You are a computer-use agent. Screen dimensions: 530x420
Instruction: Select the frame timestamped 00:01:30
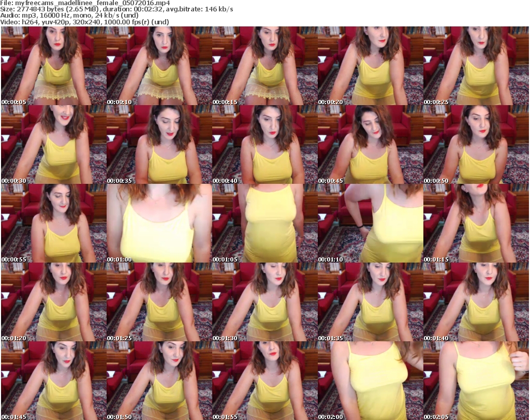(x=265, y=302)
